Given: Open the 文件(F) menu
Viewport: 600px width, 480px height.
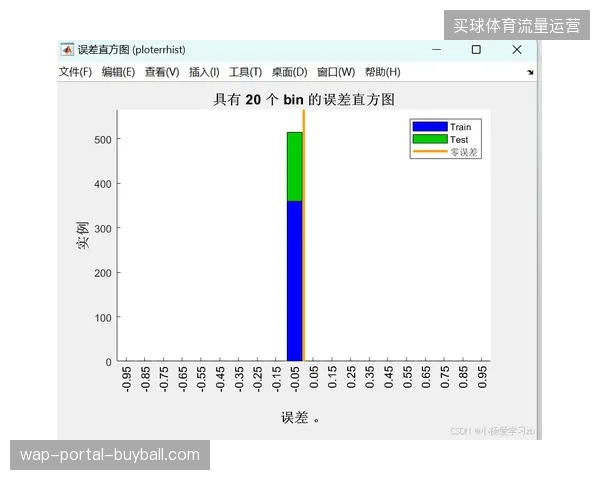Looking at the screenshot, I should pyautogui.click(x=75, y=72).
